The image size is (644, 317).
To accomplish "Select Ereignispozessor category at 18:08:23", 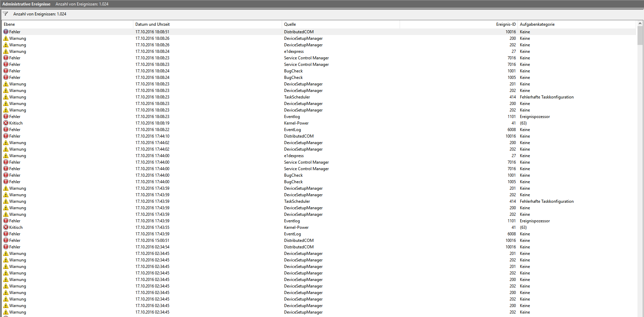I will [535, 116].
